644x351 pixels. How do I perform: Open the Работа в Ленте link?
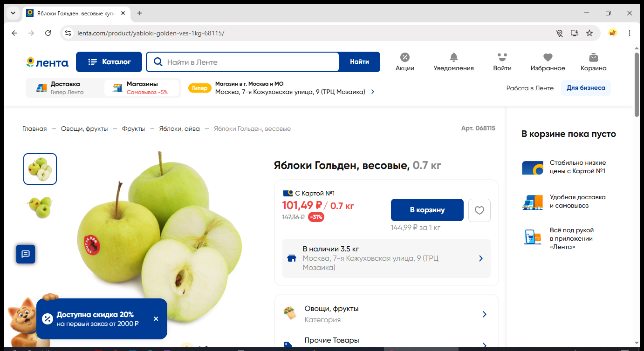[x=530, y=88]
